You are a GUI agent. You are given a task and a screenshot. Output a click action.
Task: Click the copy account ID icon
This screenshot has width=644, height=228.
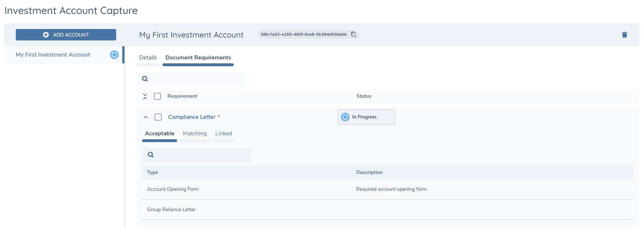point(353,34)
